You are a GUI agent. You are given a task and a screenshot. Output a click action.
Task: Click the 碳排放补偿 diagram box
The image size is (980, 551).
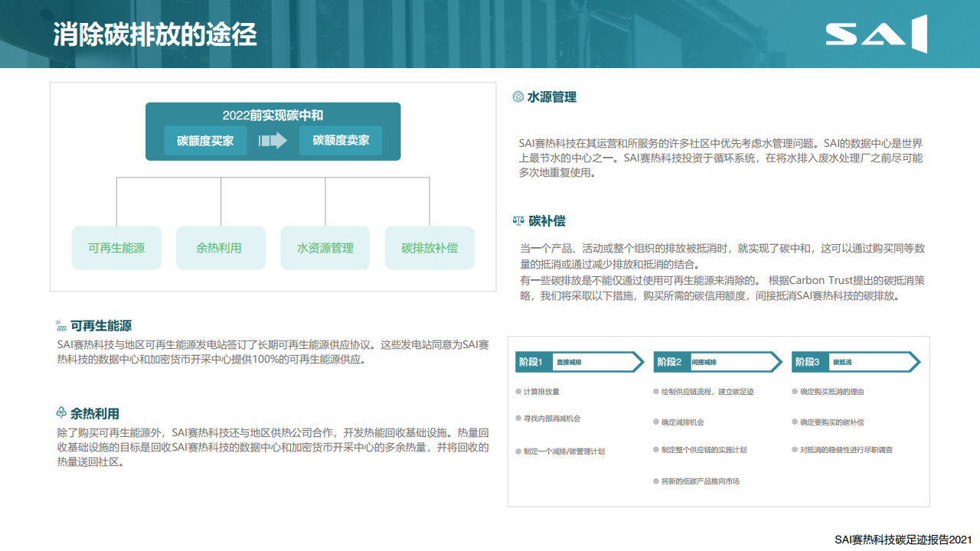point(430,248)
